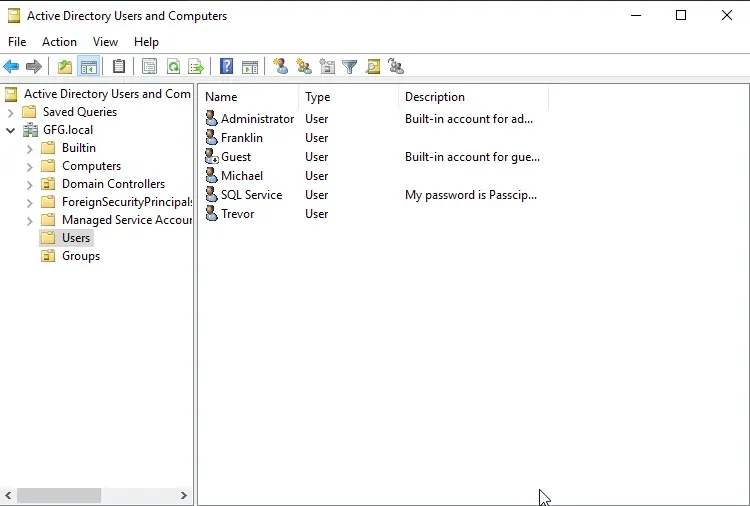Sort by the Name column header

coord(248,97)
